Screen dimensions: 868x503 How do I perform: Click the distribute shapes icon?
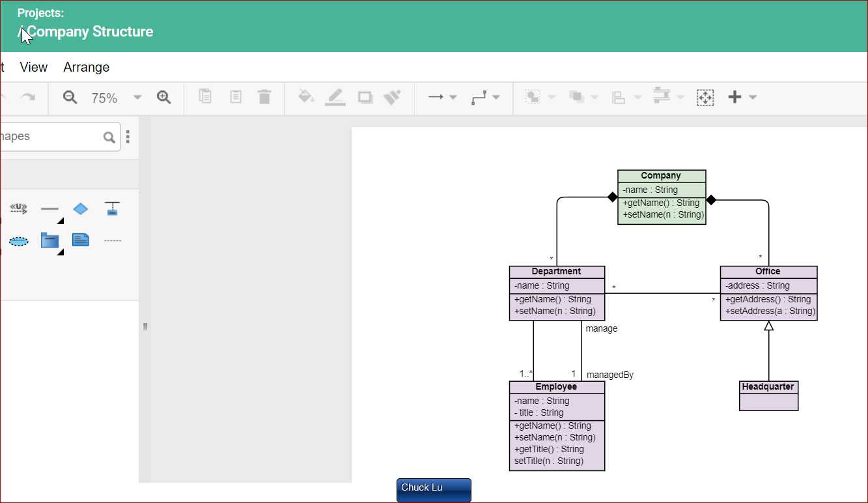point(662,96)
